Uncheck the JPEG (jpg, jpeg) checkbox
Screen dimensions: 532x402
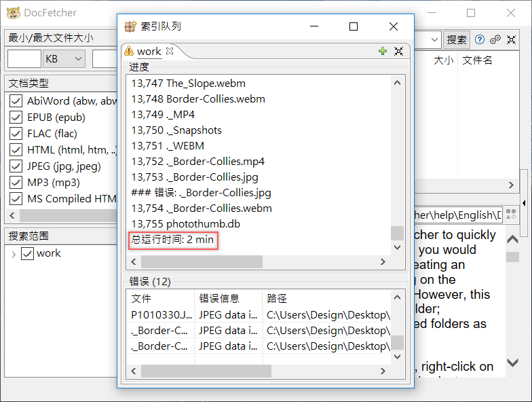[16, 166]
